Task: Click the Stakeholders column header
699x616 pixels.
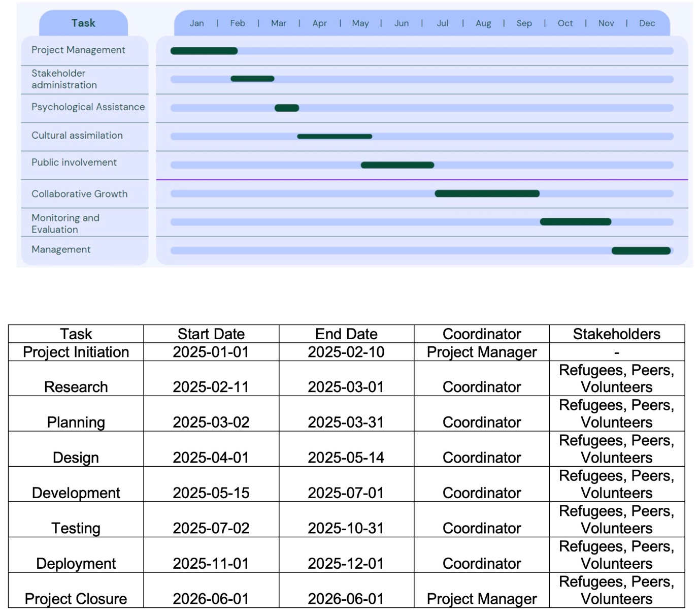Action: coord(617,334)
